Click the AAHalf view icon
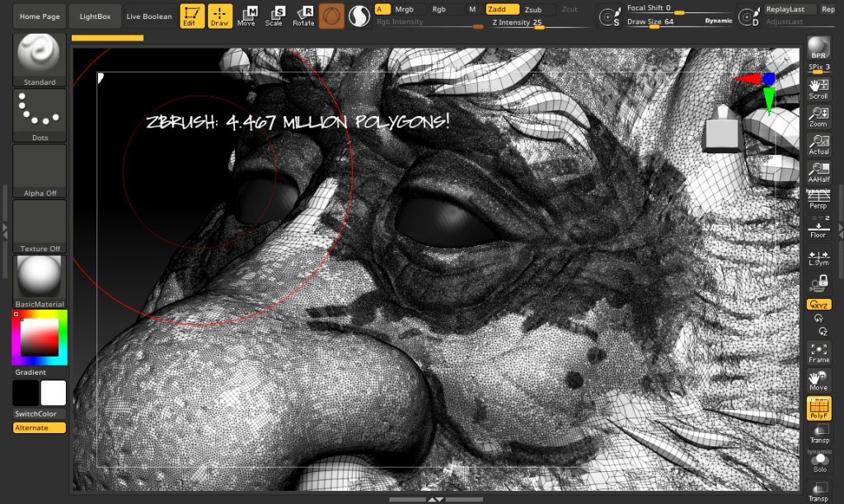The image size is (844, 504). tap(818, 173)
